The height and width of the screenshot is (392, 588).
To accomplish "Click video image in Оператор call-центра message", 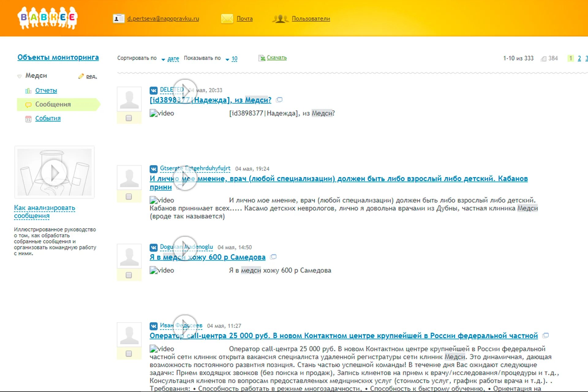I will pyautogui.click(x=162, y=349).
